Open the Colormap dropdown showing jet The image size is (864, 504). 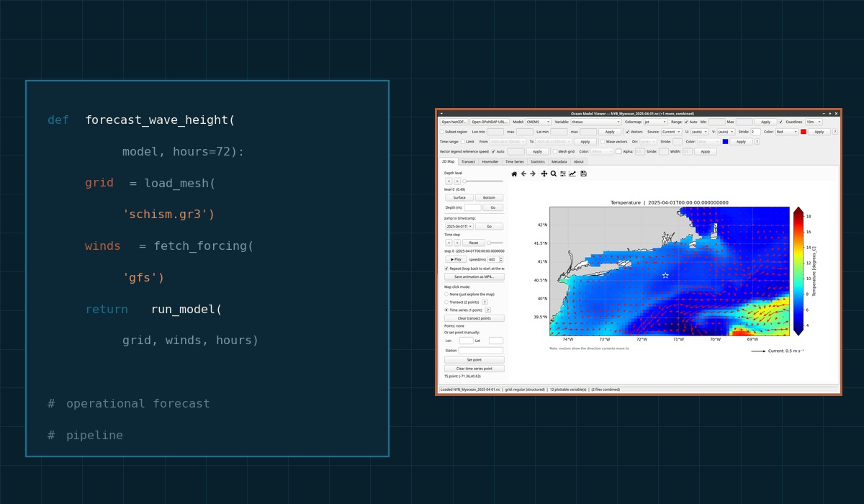coord(655,122)
